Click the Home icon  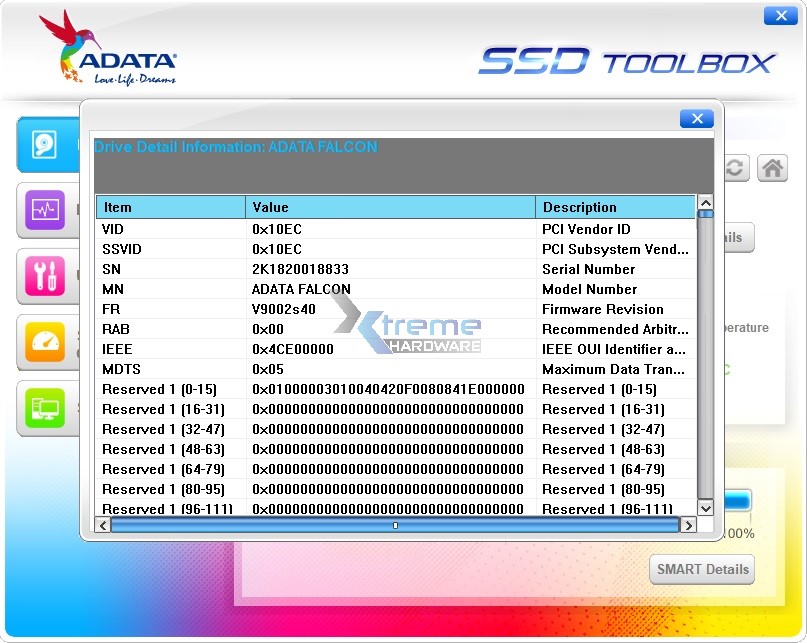coord(771,168)
